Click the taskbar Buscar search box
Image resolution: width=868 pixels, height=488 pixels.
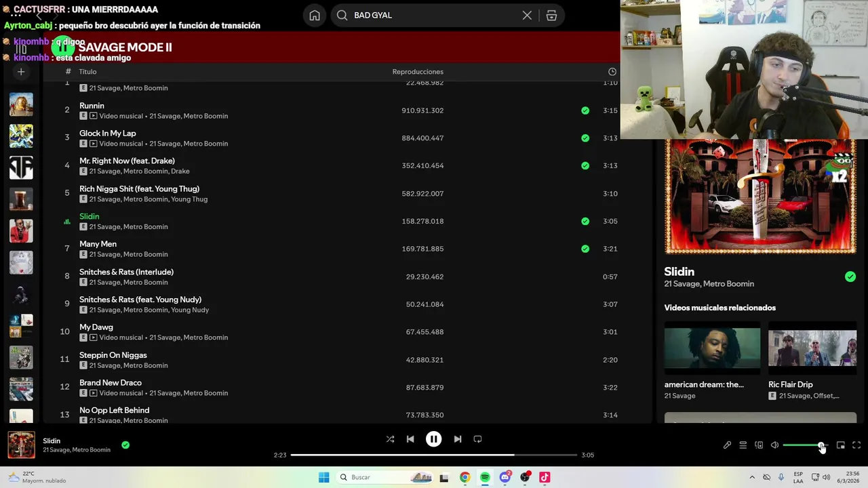pos(386,477)
